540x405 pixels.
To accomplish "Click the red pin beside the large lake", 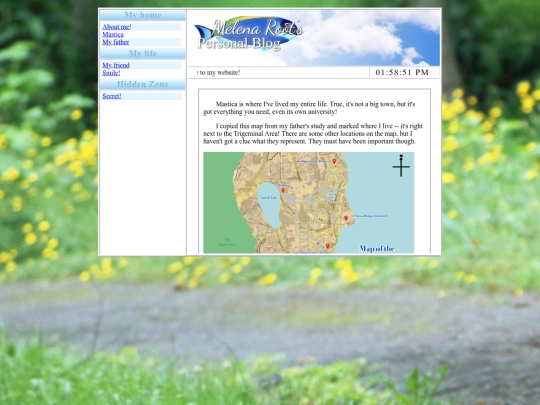I will click(283, 190).
